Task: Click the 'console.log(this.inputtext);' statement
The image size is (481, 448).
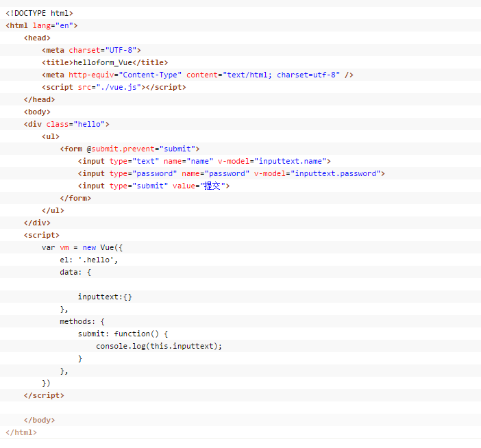Action: point(159,346)
